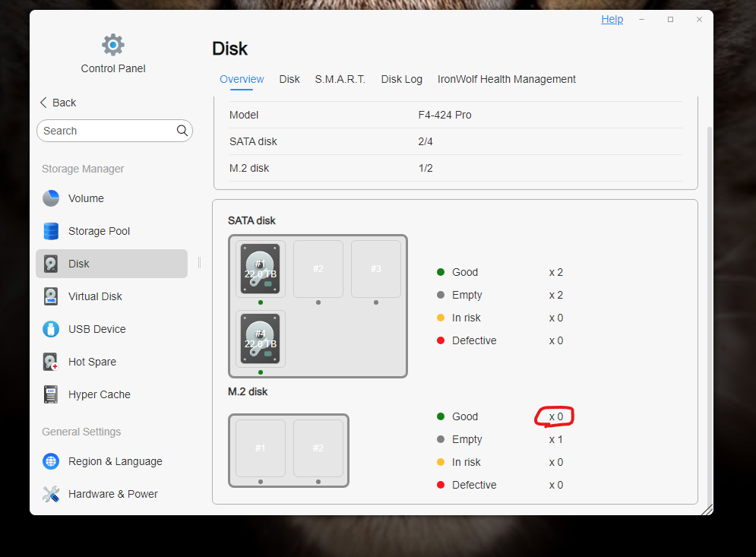Viewport: 756px width, 557px height.
Task: Go Back to the previous menu
Action: coord(59,103)
